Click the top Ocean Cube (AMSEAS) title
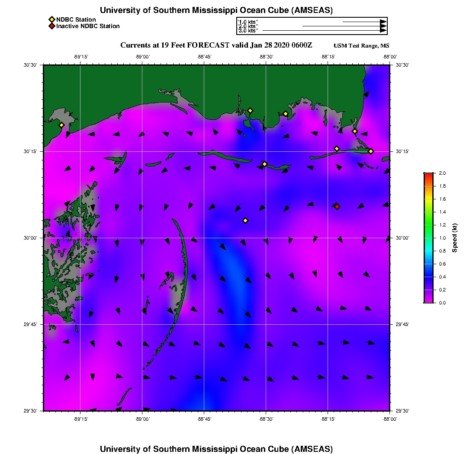The image size is (476, 454). click(216, 10)
